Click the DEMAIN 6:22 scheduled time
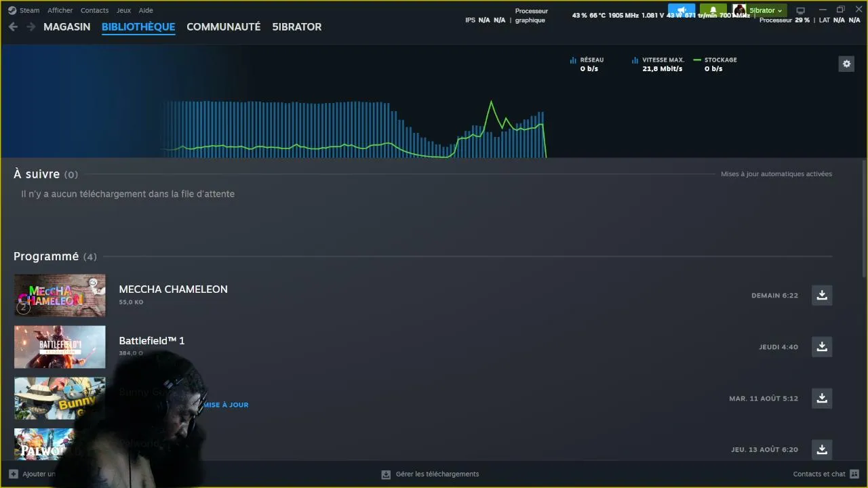Image resolution: width=868 pixels, height=488 pixels. click(x=774, y=296)
